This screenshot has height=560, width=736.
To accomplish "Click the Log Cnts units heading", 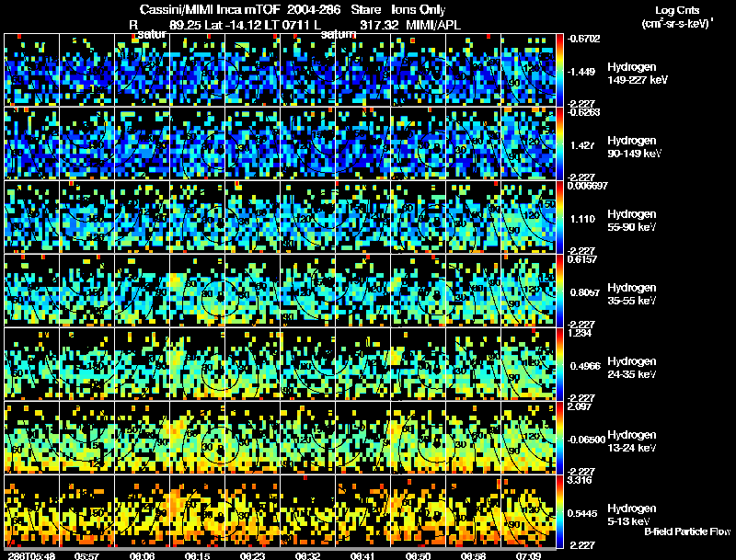I will click(677, 10).
